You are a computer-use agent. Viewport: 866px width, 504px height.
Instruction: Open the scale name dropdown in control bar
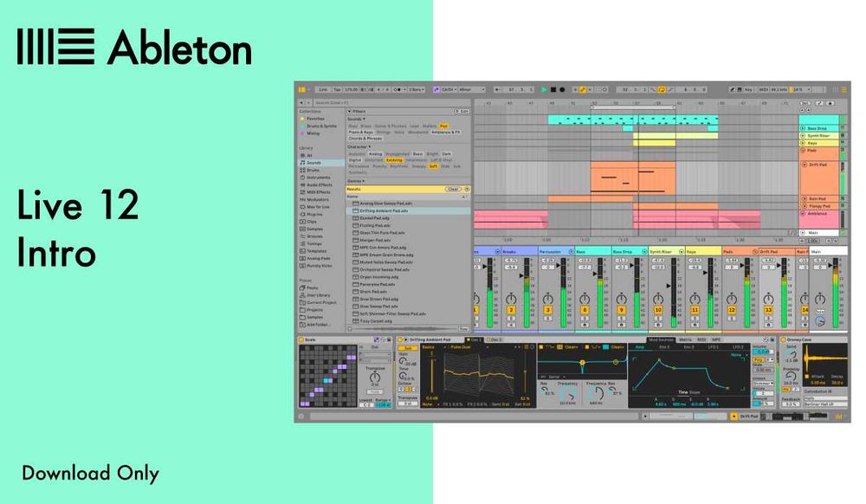(472, 89)
